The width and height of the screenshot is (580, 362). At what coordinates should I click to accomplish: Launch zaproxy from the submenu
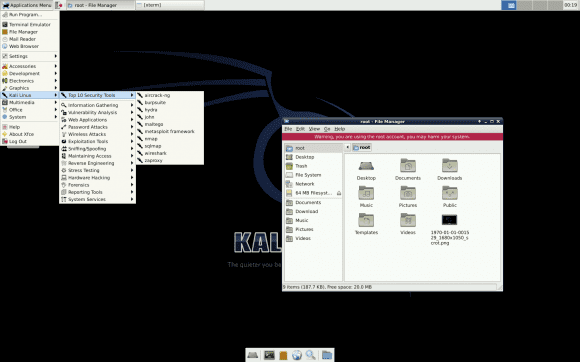170,160
